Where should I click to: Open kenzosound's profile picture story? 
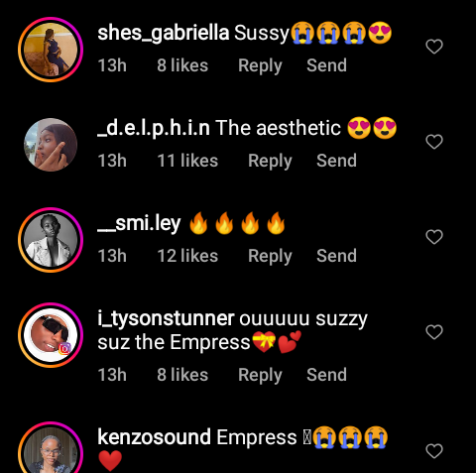(x=51, y=450)
